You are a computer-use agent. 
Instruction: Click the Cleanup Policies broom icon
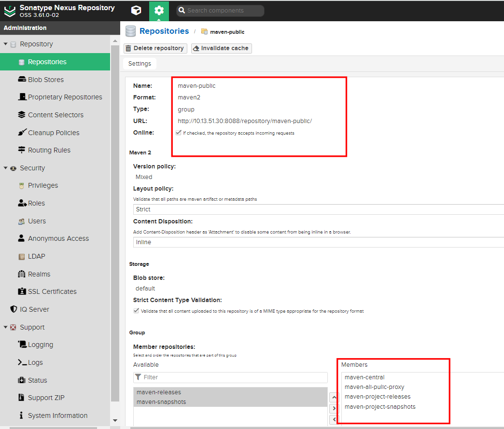tap(21, 133)
